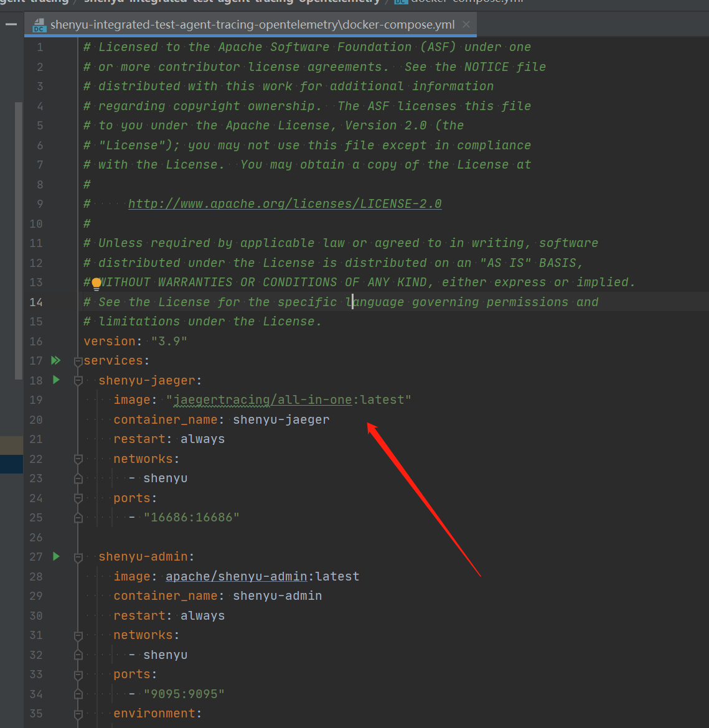Click the "9095:9095" port mapping text
This screenshot has height=728, width=709.
tap(184, 694)
